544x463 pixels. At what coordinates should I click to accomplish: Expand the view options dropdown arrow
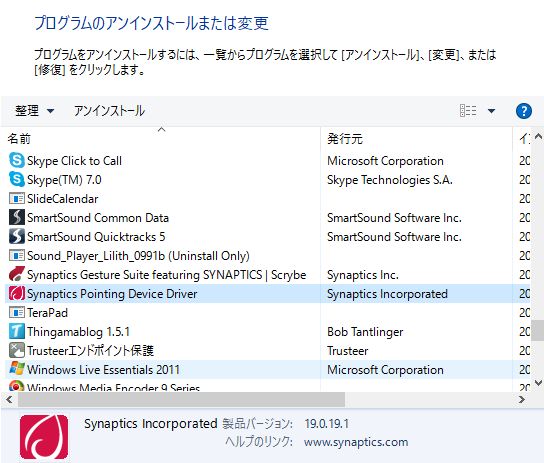click(491, 111)
